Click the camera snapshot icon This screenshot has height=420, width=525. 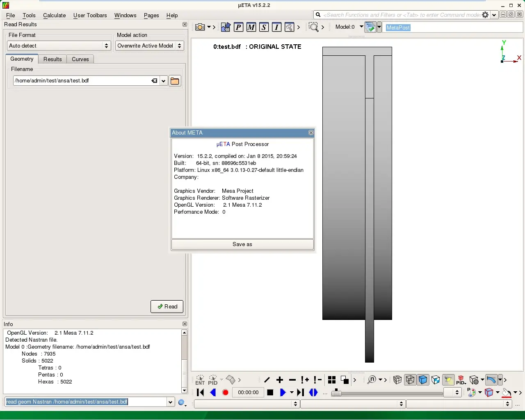pos(200,27)
